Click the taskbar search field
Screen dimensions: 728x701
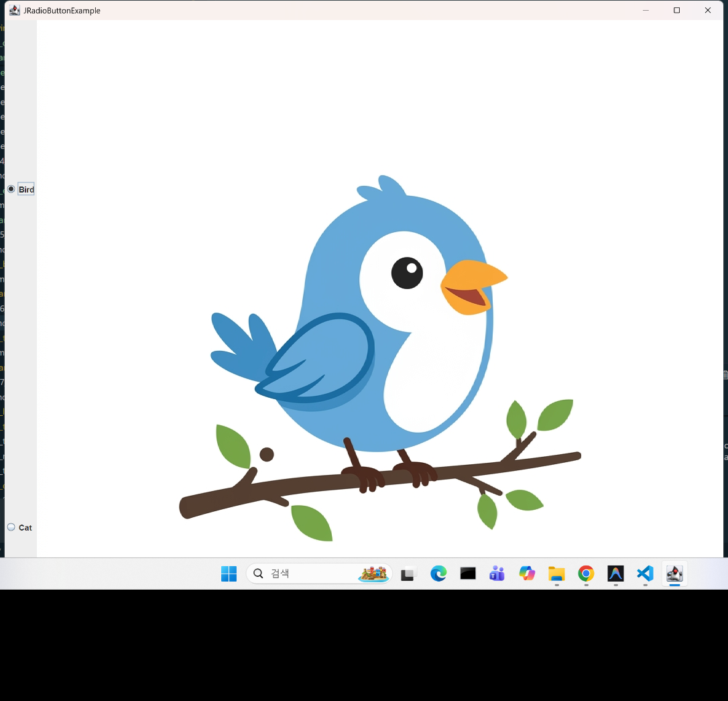[x=319, y=574]
